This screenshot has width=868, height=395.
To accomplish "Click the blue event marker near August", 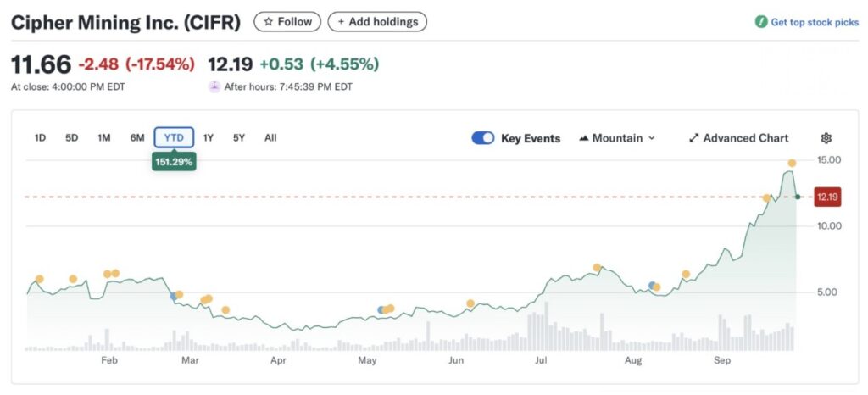I will [x=651, y=286].
